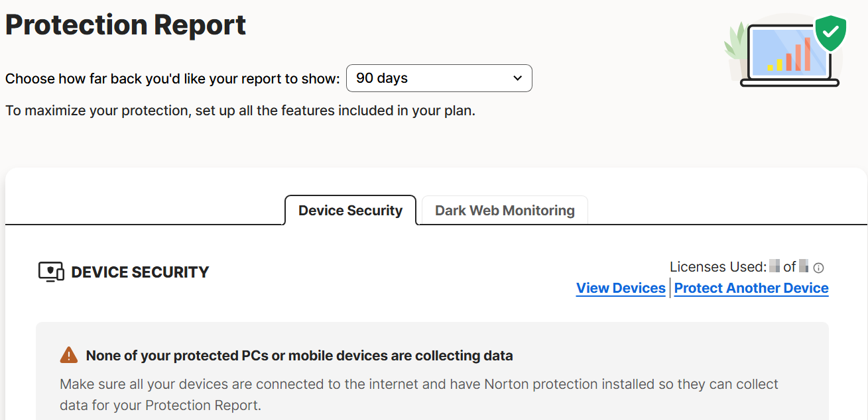Click the 'To maximize your protection' text

[x=240, y=111]
